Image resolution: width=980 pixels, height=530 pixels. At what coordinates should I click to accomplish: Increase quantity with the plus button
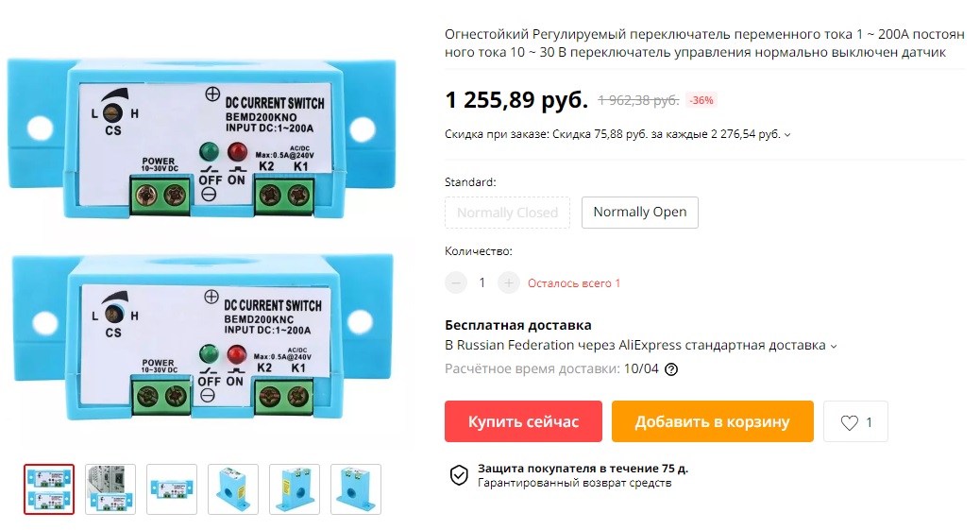point(509,282)
